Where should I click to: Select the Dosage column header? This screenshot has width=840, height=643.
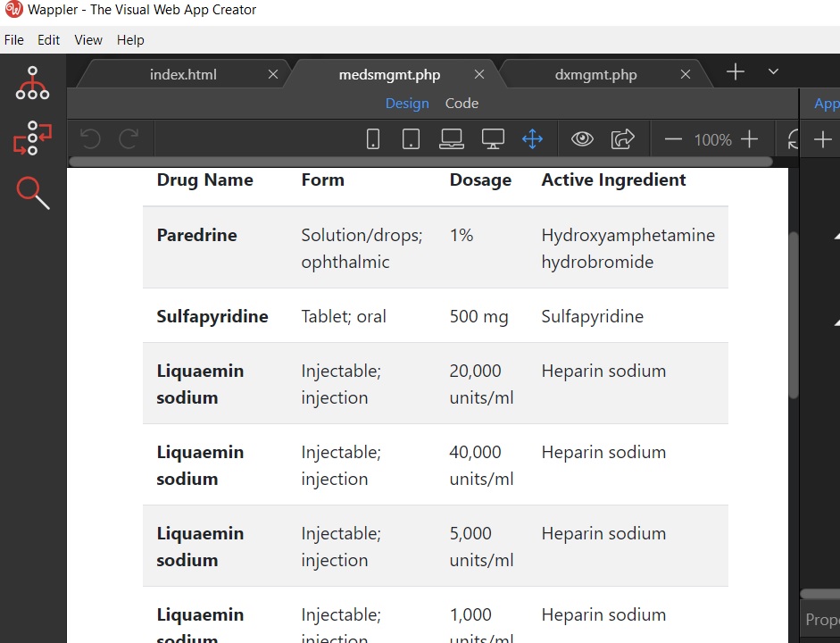pyautogui.click(x=480, y=180)
